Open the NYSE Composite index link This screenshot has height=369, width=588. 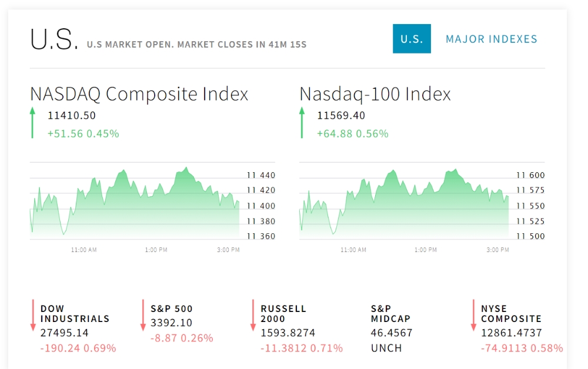512,314
